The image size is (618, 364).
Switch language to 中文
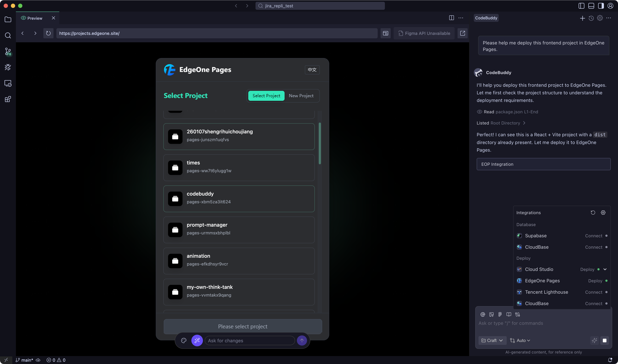tap(312, 70)
